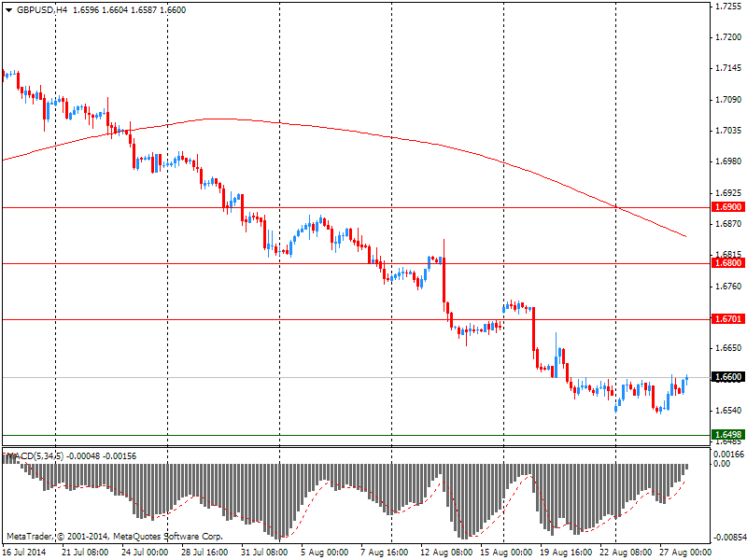This screenshot has width=747, height=560.
Task: Click the 1.7255 price scale value
Action: tap(729, 7)
